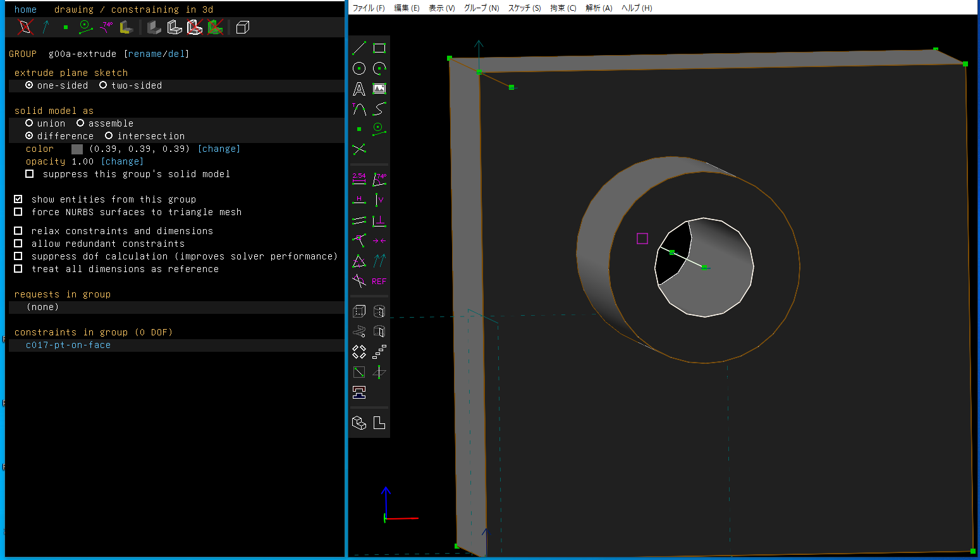Pick the text (A) sketch tool
Image resolution: width=980 pixels, height=560 pixels.
[x=359, y=89]
